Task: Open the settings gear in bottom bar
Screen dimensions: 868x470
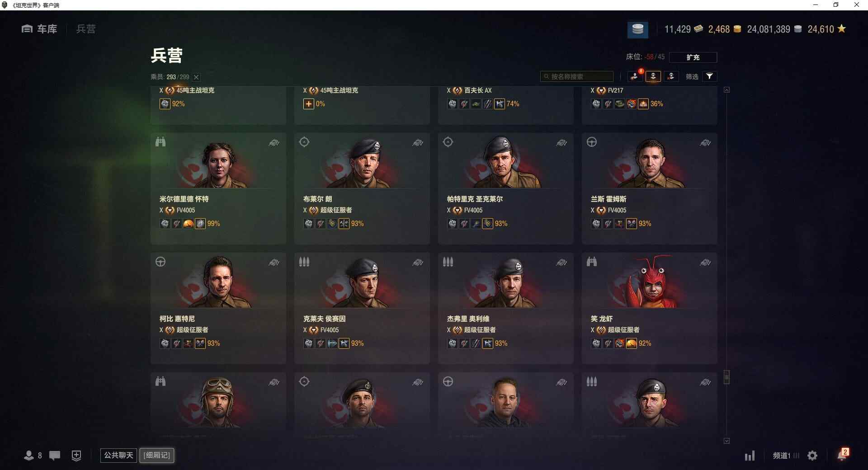Action: [812, 456]
